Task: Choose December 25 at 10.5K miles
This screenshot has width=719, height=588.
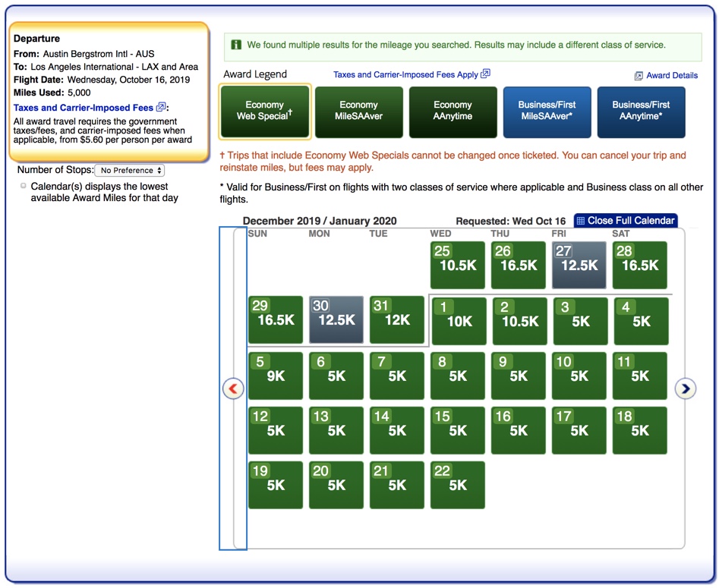Action: pyautogui.click(x=457, y=265)
